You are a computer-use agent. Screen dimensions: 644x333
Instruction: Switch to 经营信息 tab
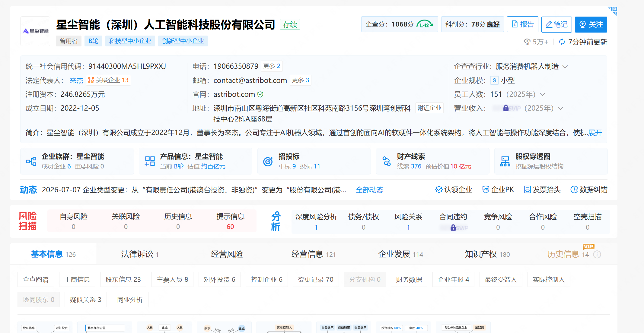(314, 254)
